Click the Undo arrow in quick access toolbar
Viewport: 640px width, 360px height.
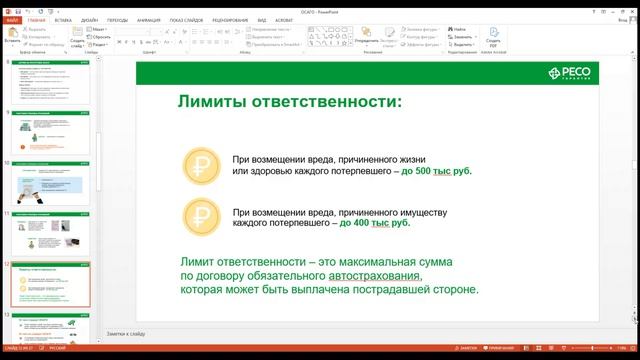click(x=28, y=12)
